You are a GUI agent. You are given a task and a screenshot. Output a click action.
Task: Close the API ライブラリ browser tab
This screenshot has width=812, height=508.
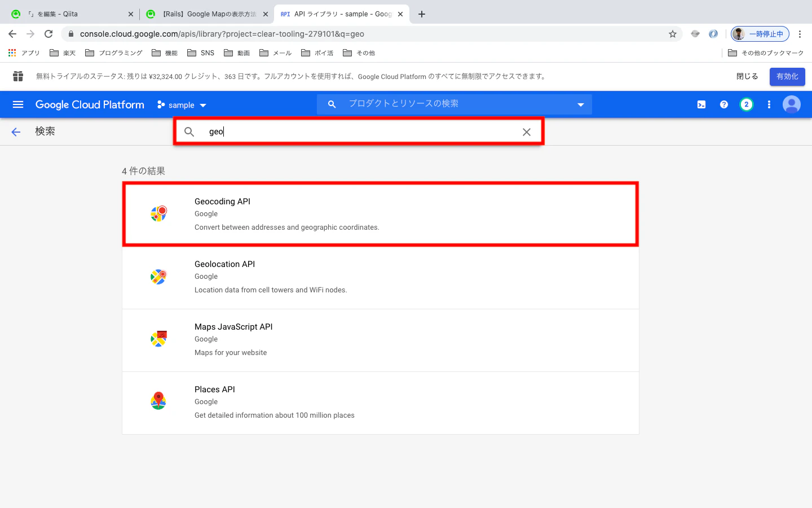400,14
